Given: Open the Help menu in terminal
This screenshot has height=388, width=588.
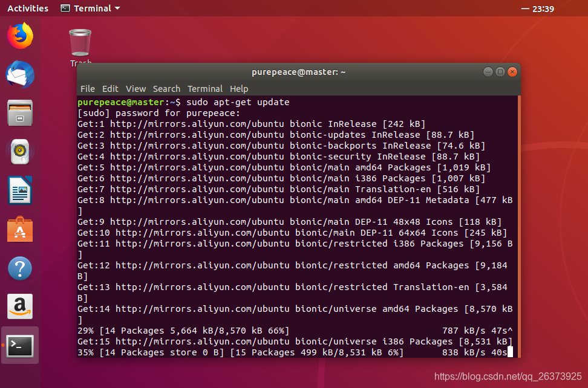Looking at the screenshot, I should coord(239,89).
